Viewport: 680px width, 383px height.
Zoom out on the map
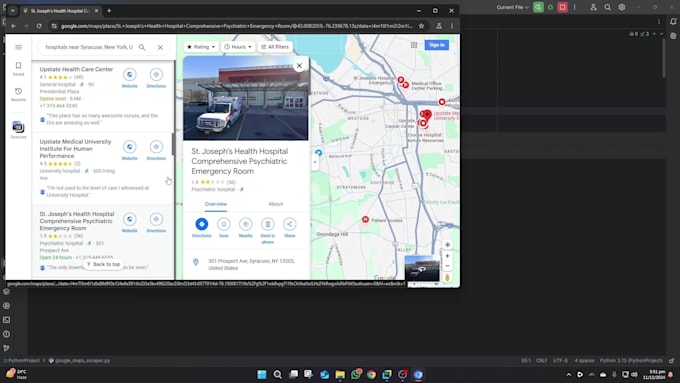pyautogui.click(x=447, y=266)
